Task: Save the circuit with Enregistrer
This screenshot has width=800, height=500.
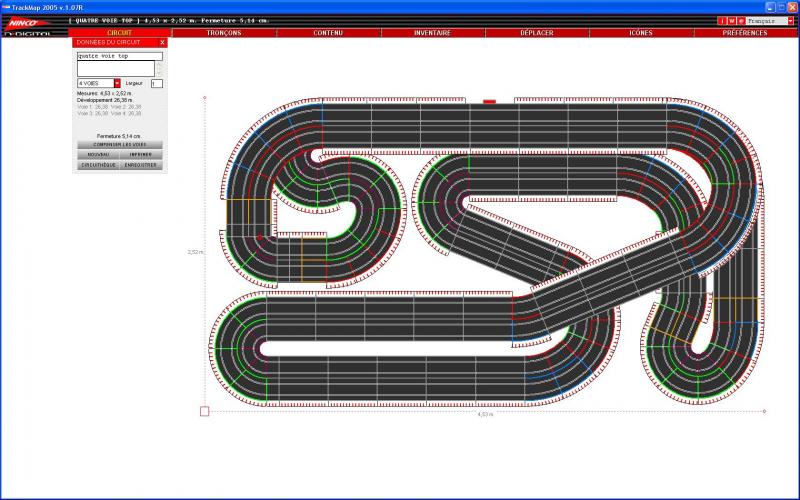Action: point(140,165)
